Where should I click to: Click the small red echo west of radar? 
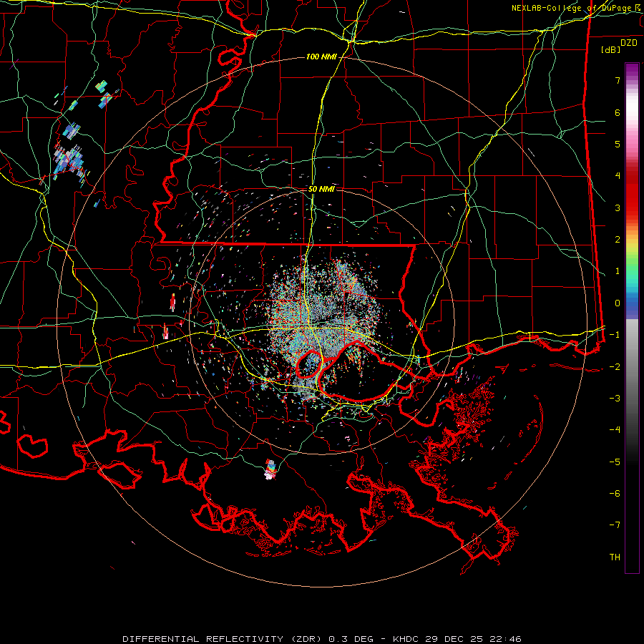173,303
